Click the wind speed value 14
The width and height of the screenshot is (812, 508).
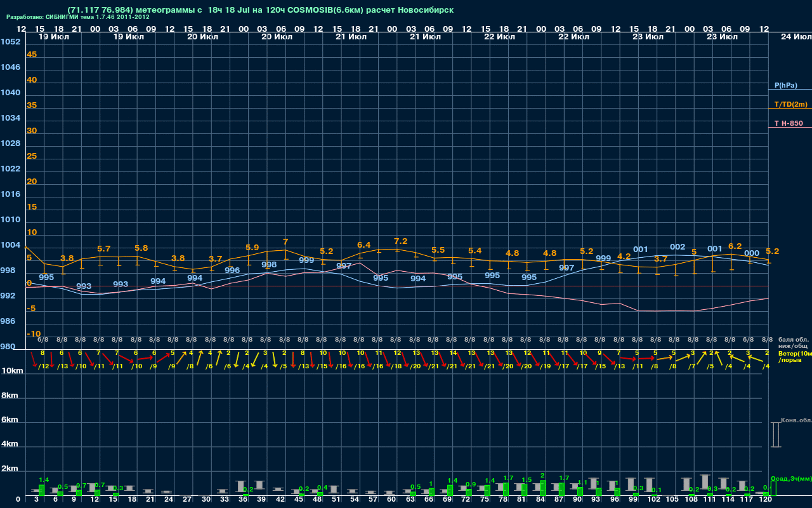click(453, 352)
